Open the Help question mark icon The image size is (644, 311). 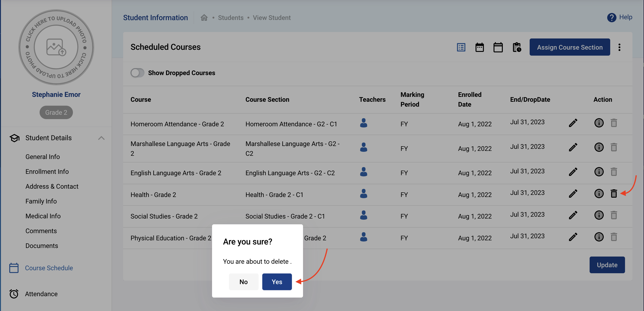(612, 18)
